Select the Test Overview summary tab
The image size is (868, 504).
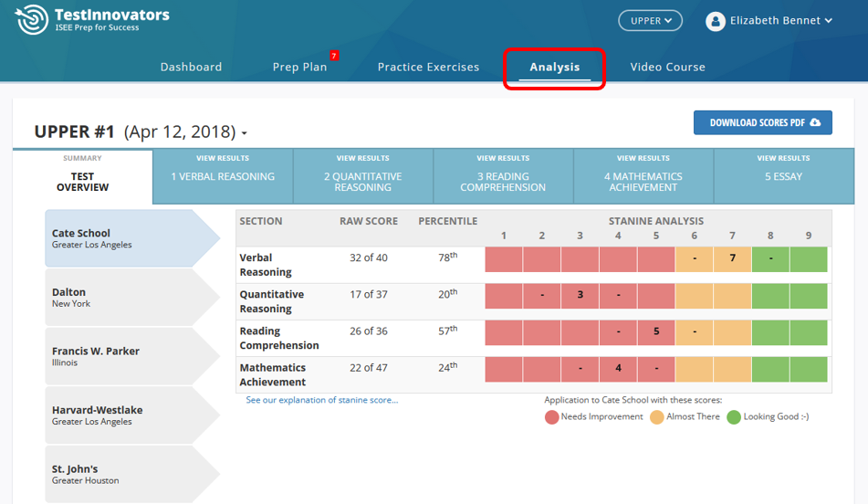(x=82, y=176)
